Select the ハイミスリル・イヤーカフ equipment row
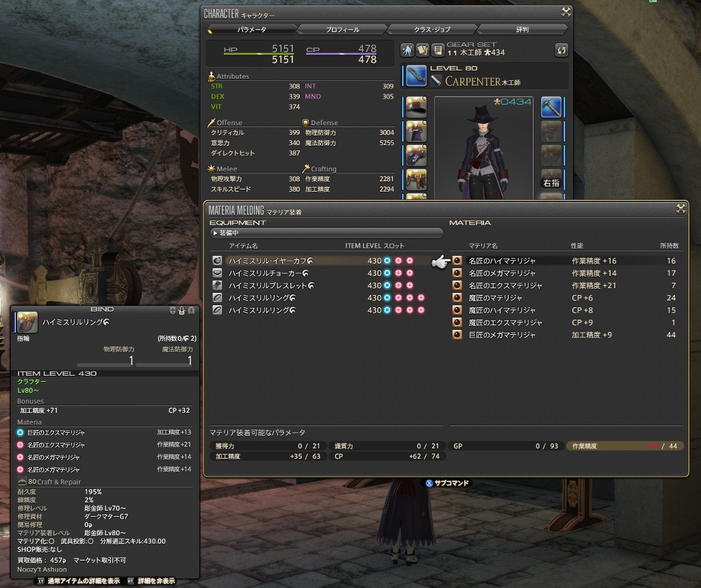The height and width of the screenshot is (588, 701). [327, 260]
